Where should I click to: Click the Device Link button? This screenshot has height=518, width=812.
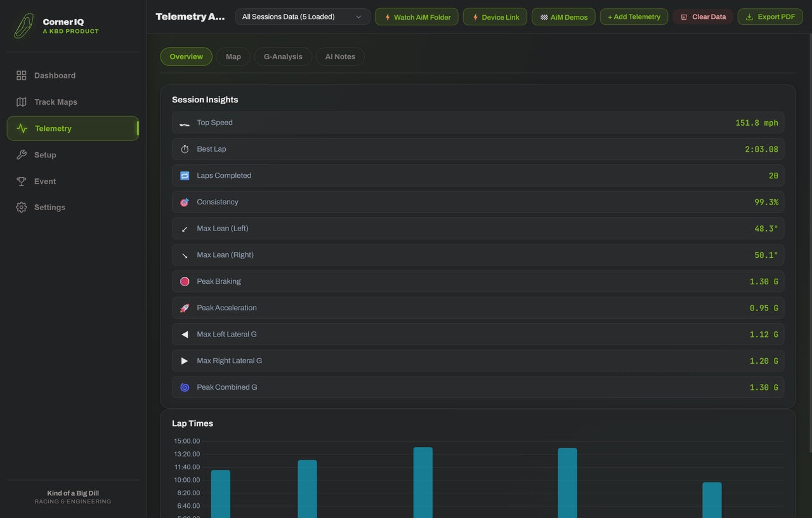point(495,17)
